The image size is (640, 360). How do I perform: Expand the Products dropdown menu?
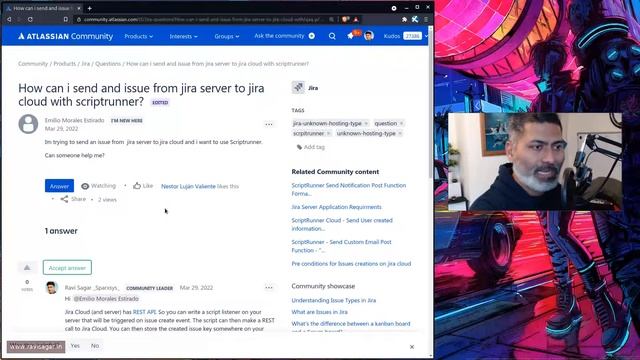(138, 36)
